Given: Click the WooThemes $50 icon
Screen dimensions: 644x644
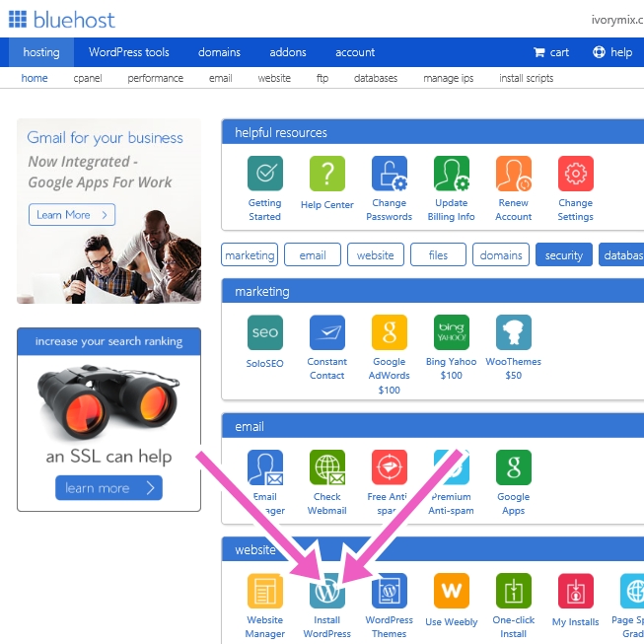Looking at the screenshot, I should point(514,332).
